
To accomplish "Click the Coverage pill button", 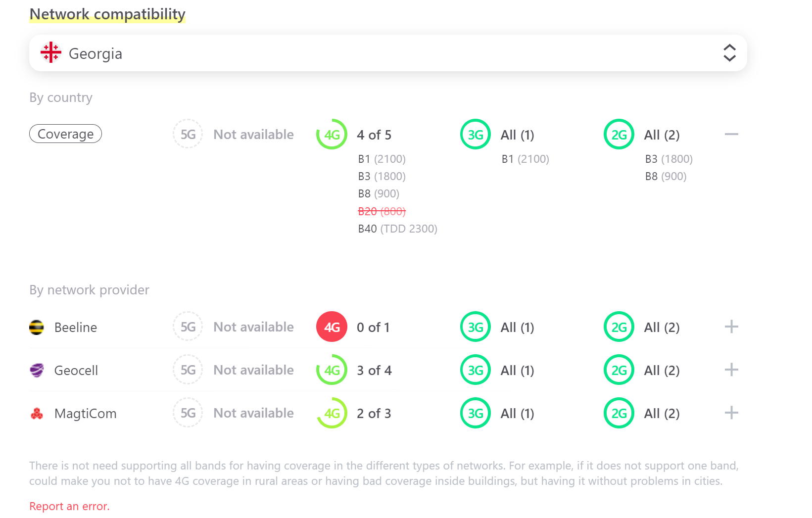I will 65,134.
